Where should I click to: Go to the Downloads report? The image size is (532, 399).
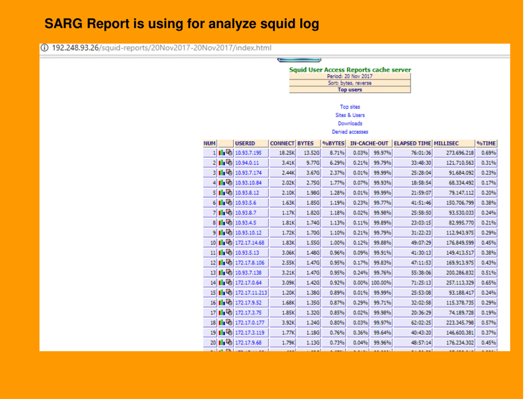point(350,124)
